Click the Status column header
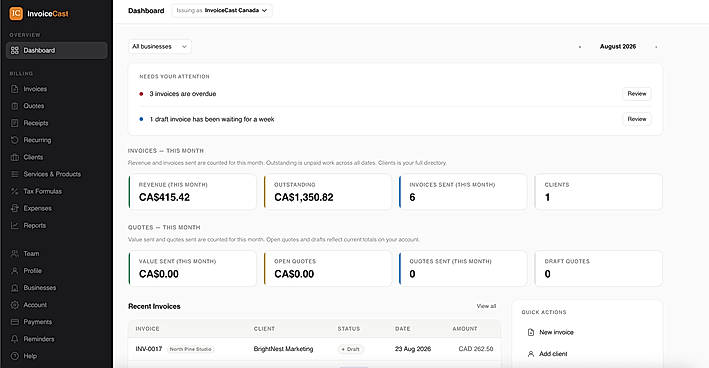 [x=349, y=329]
